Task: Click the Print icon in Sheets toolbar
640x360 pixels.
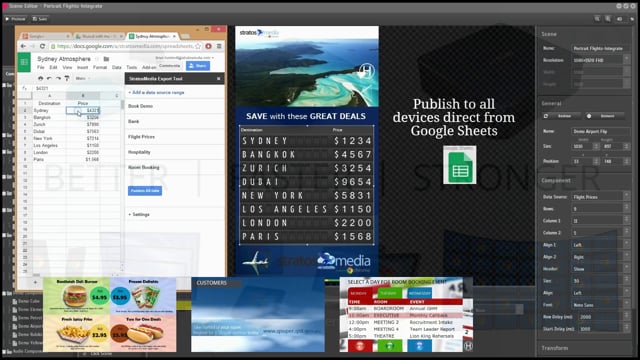Action: click(40, 78)
